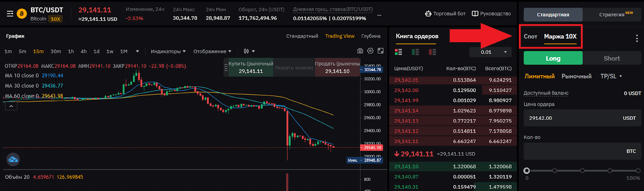Open the 0.01 price precision dropdown
The width and height of the screenshot is (644, 191).
coord(490,52)
